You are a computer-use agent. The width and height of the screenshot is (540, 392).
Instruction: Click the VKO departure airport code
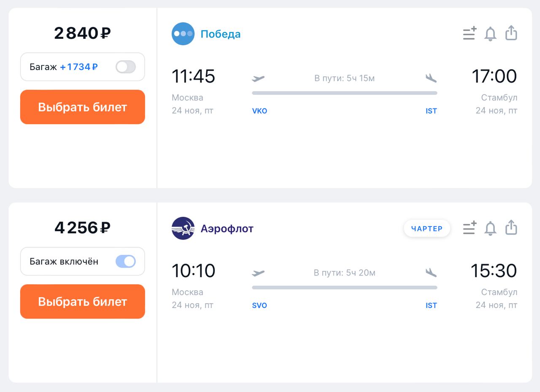[x=259, y=111]
